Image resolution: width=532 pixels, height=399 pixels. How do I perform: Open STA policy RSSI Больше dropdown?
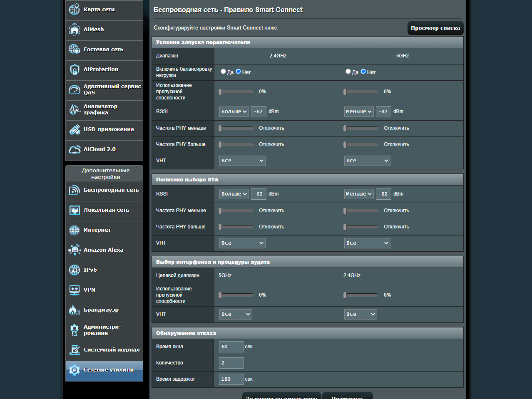point(234,194)
